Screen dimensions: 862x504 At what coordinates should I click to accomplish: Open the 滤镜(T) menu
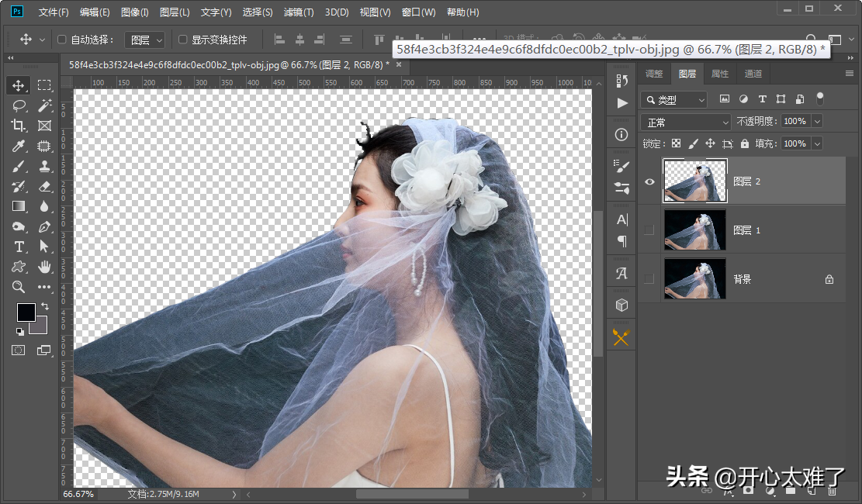pos(299,12)
